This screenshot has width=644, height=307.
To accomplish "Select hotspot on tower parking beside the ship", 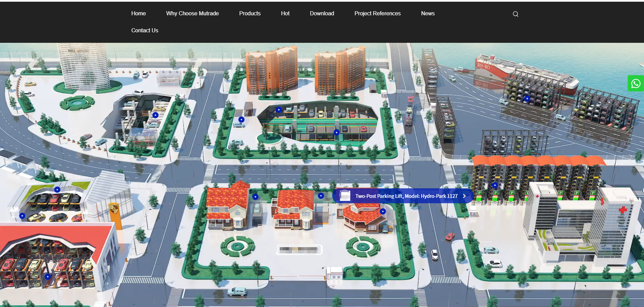I will tap(527, 99).
